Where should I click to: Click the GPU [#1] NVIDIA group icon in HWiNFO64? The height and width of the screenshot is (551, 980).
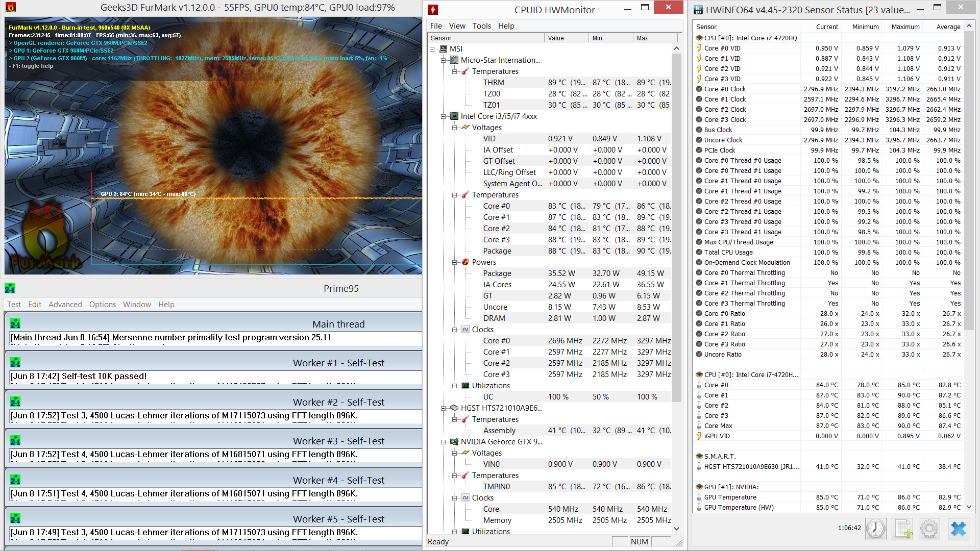coord(699,487)
